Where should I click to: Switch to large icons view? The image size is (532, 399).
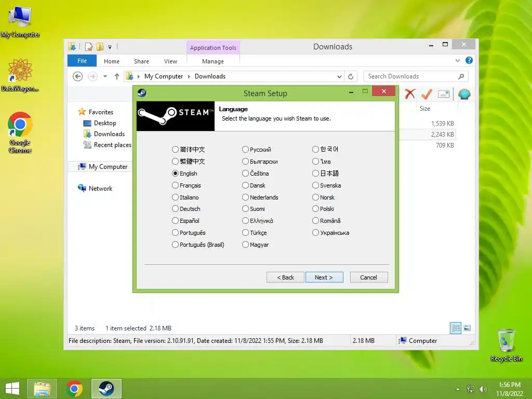[x=467, y=328]
